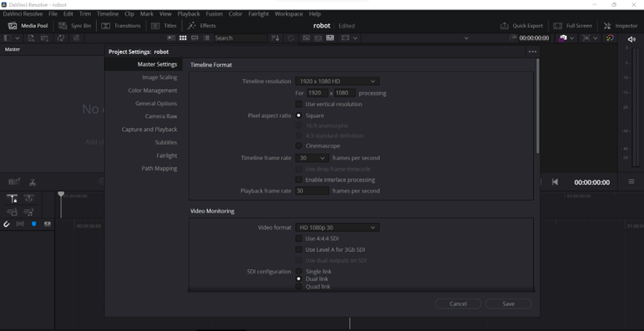Click Save in Project Settings
Image resolution: width=644 pixels, height=331 pixels.
pos(508,304)
